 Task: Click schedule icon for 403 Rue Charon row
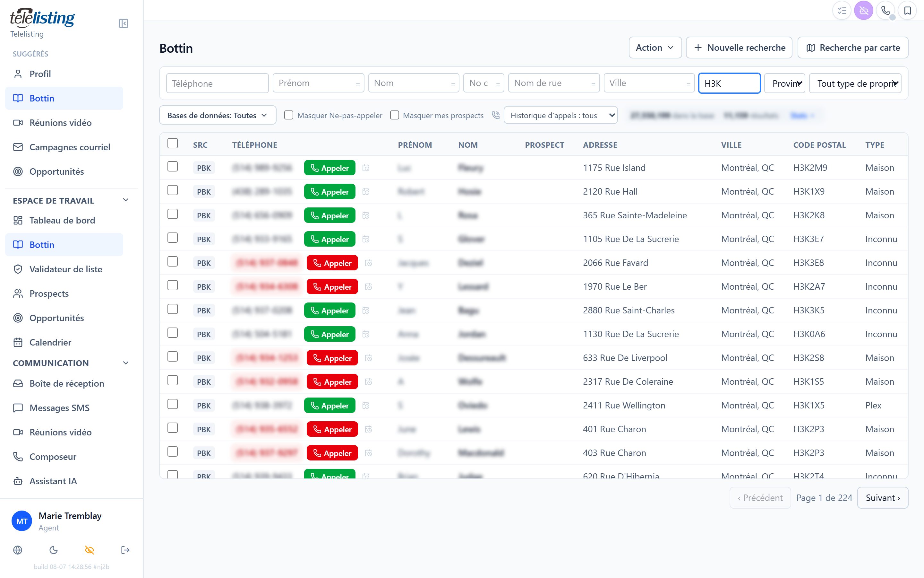[x=368, y=453]
